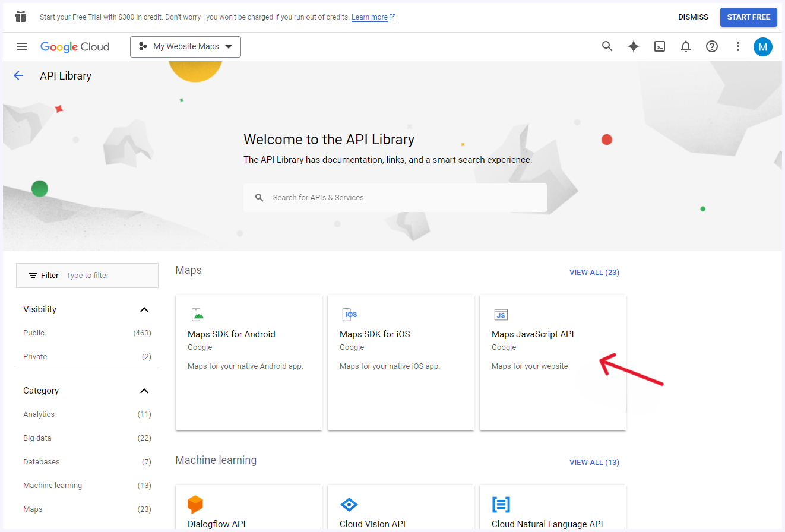The image size is (785, 532).
Task: Click 'Maps for your native Android app.' text
Action: 245,366
